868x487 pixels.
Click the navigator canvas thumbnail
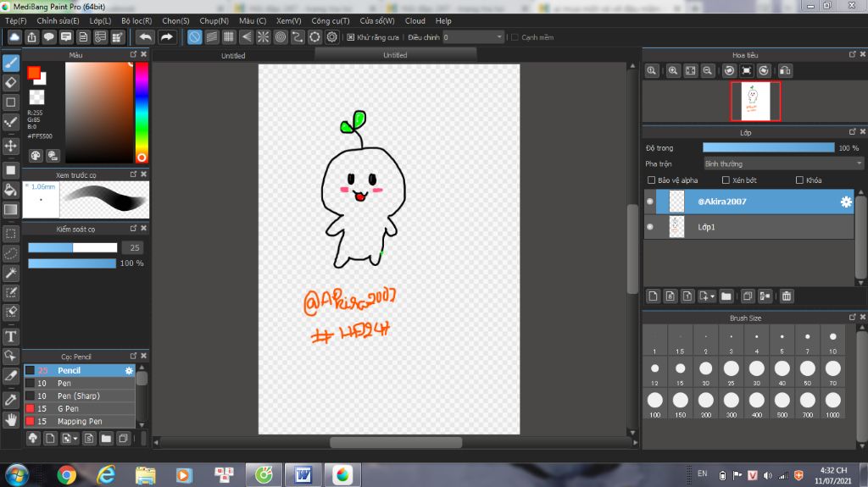click(x=755, y=102)
